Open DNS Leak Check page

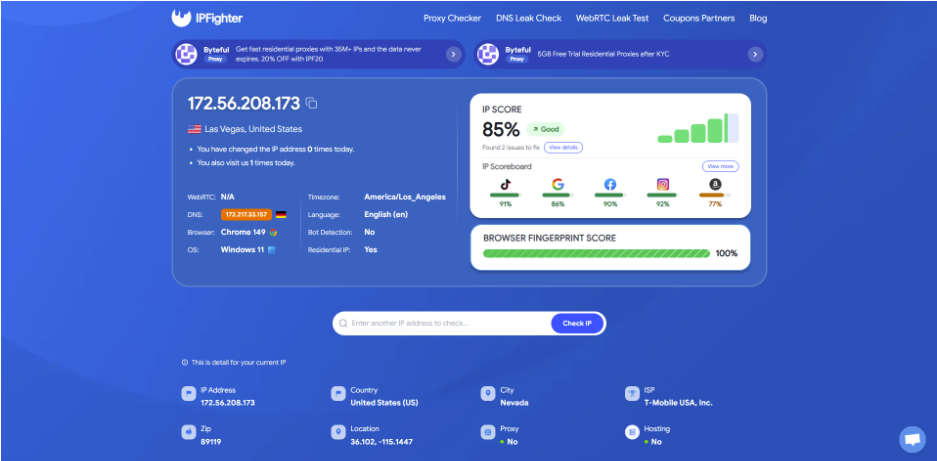tap(529, 19)
